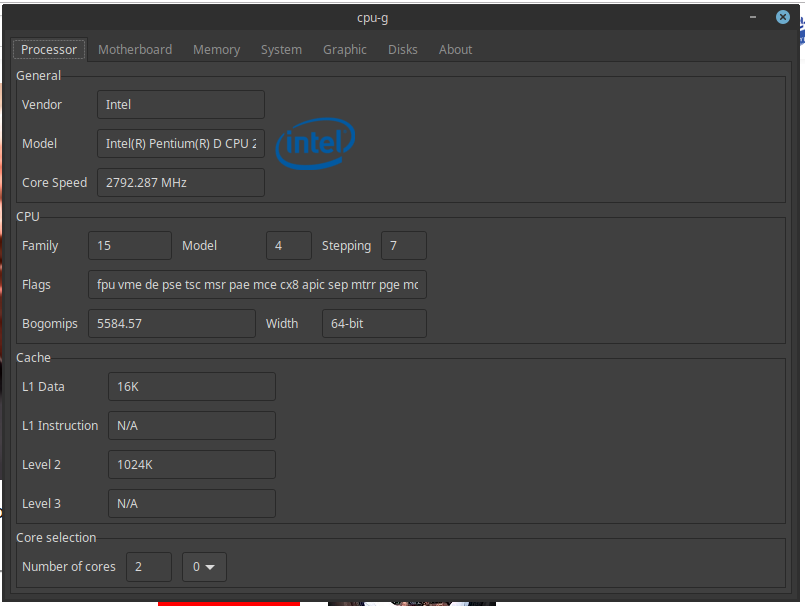This screenshot has width=805, height=606.
Task: Go to the Disks tab
Action: (x=402, y=50)
